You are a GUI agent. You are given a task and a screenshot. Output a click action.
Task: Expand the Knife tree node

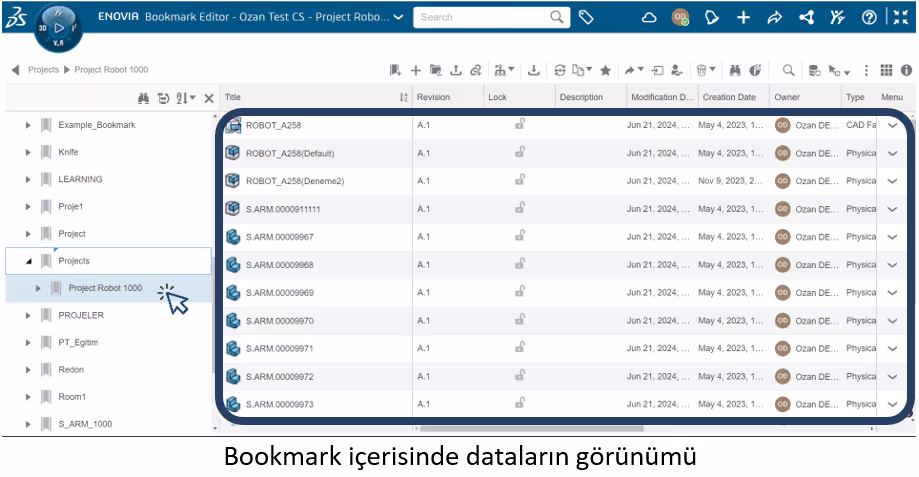(x=28, y=152)
